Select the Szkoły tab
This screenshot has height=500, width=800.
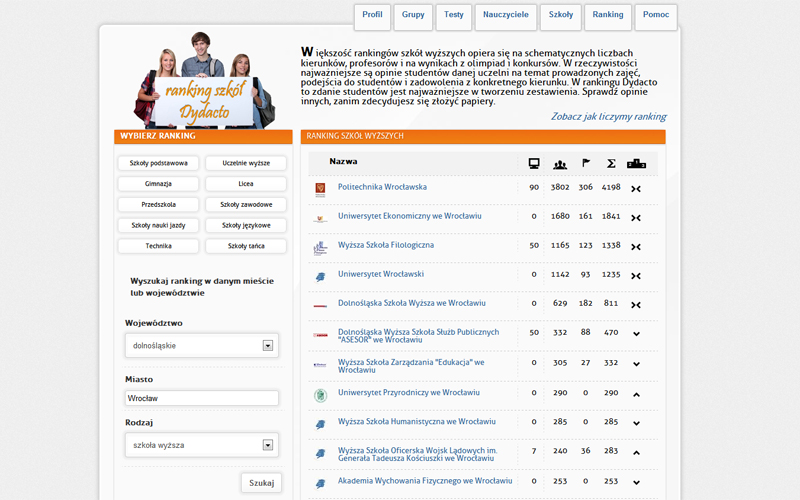point(561,15)
